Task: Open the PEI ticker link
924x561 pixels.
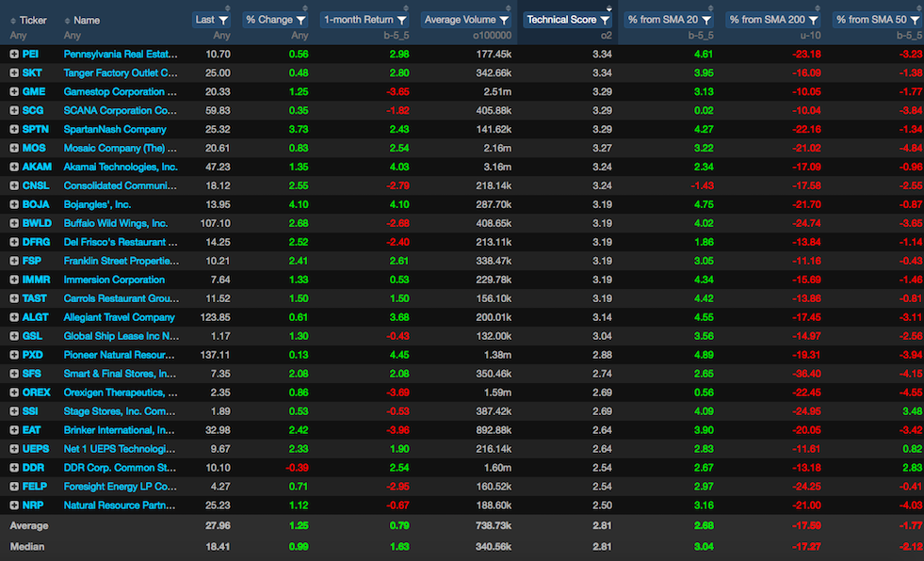Action: [30, 55]
